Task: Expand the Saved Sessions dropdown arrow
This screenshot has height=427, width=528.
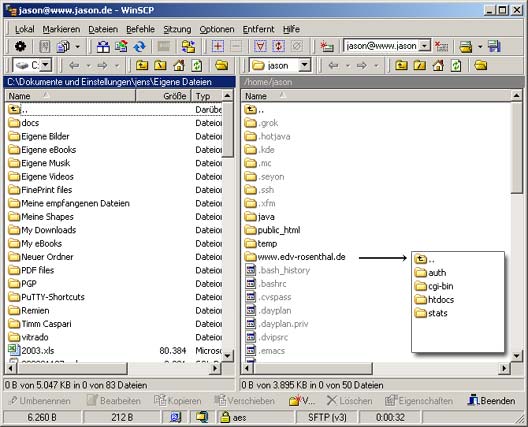Action: coord(480,46)
